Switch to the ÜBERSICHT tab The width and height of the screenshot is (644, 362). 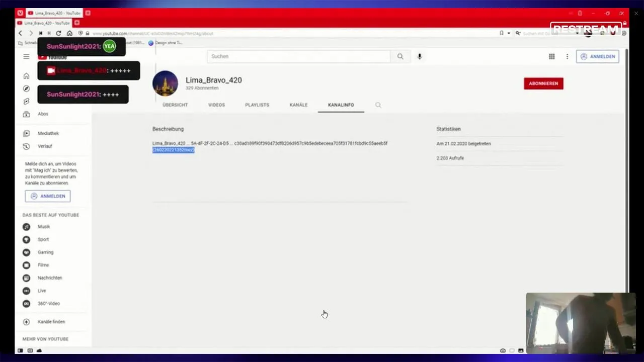coord(175,105)
